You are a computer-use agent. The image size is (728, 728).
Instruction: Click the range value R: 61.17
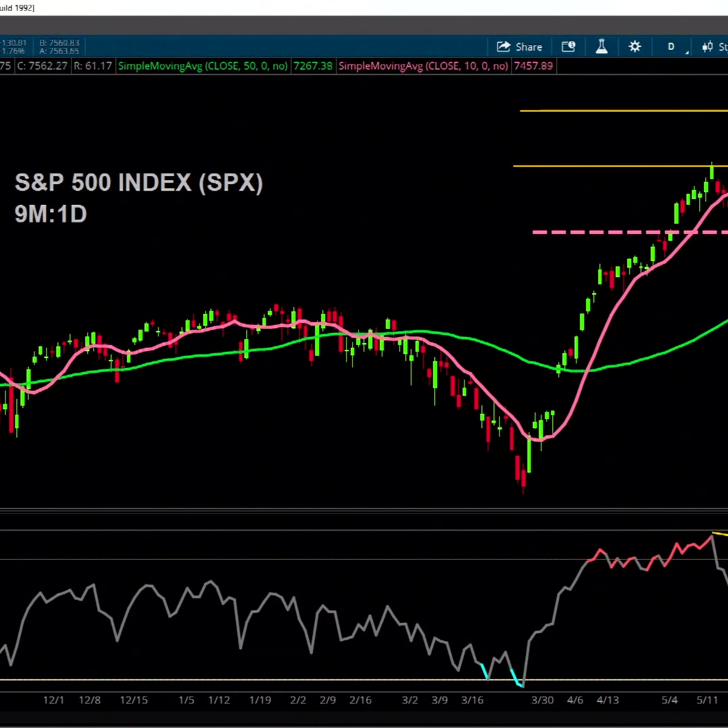click(93, 66)
